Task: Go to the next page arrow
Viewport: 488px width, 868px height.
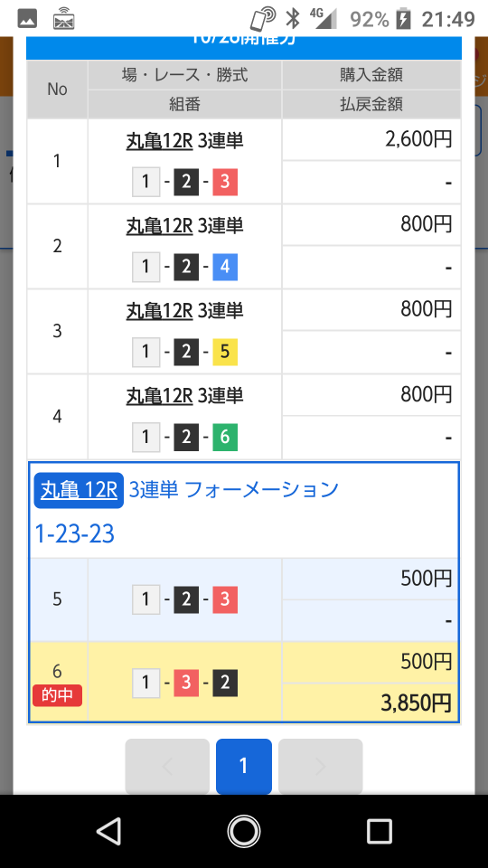Action: point(320,767)
